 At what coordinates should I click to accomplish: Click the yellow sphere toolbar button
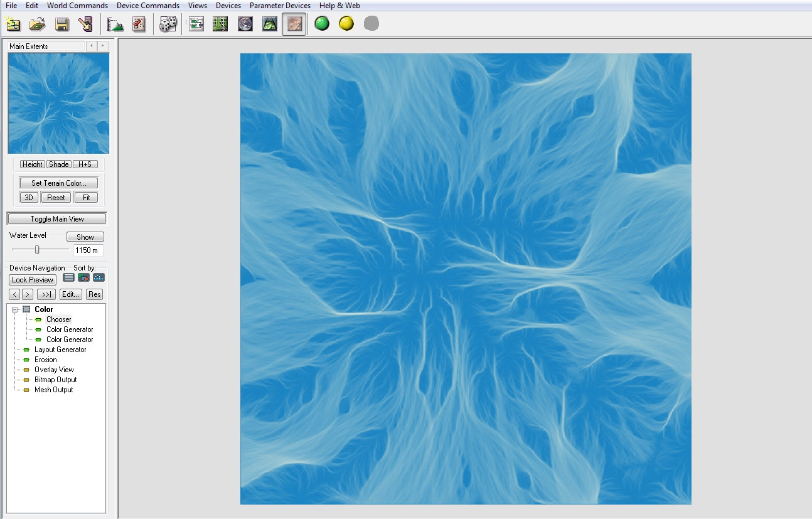click(346, 24)
